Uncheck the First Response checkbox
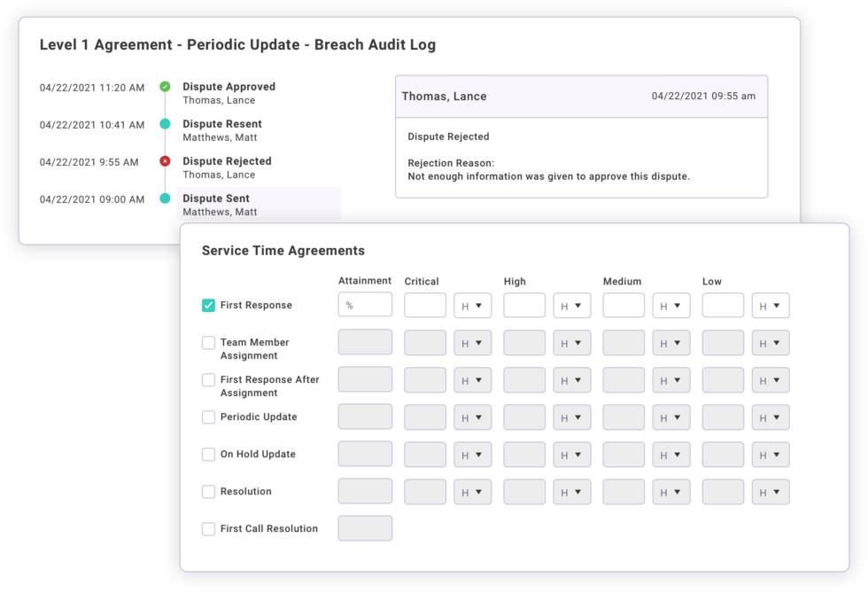This screenshot has height=592, width=868. point(208,305)
